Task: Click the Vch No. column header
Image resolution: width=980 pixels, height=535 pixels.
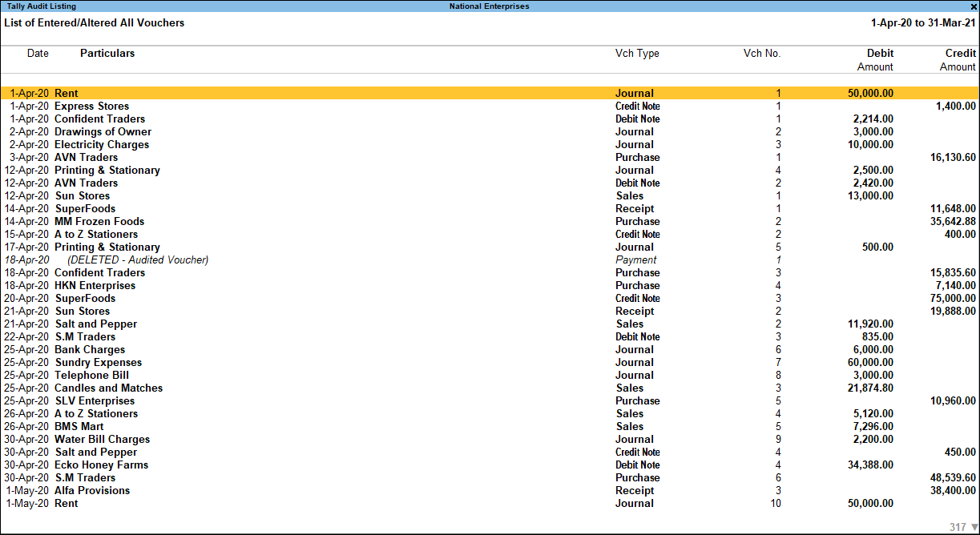Action: point(762,54)
